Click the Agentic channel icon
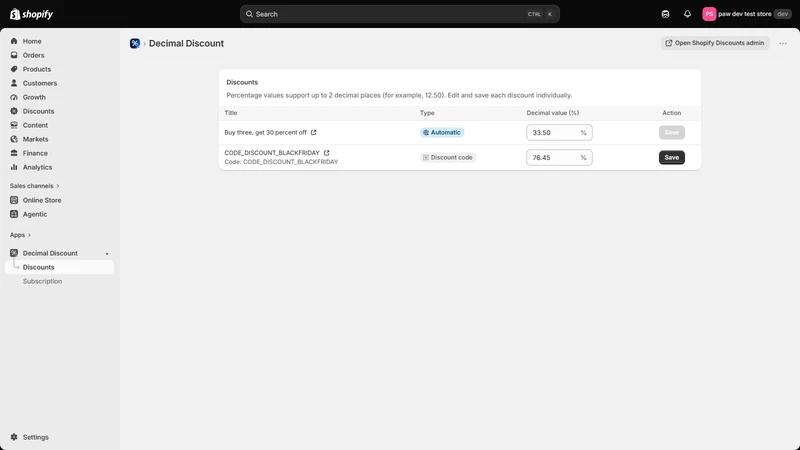The width and height of the screenshot is (800, 450). [x=14, y=214]
